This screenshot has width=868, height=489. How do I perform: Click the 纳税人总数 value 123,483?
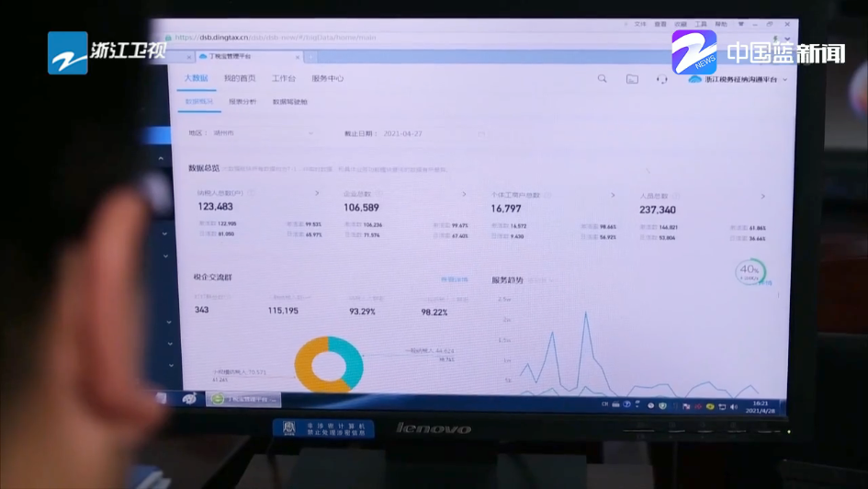coord(215,207)
